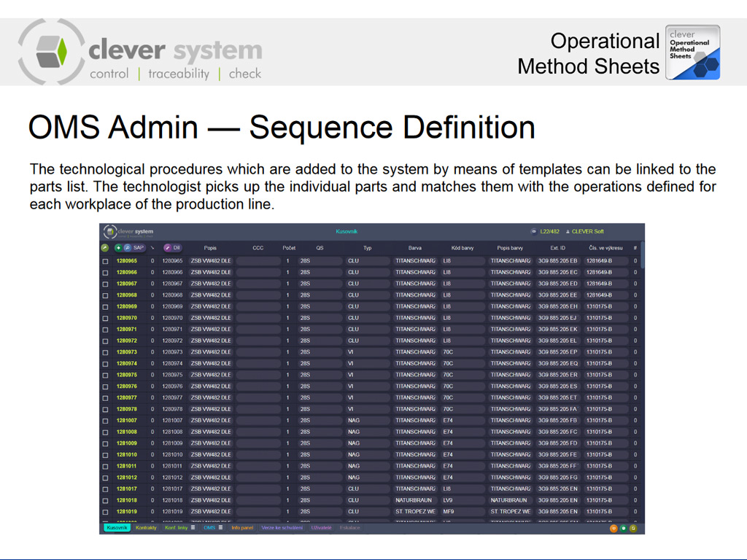Image resolution: width=747 pixels, height=560 pixels.
Task: Tick the checkbox for row 1281017
Action: point(105,489)
